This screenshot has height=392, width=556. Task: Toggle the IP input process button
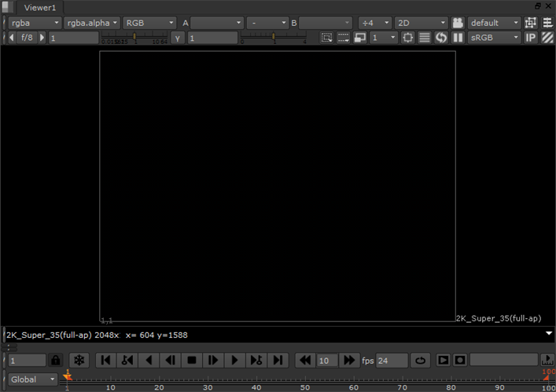pyautogui.click(x=531, y=38)
